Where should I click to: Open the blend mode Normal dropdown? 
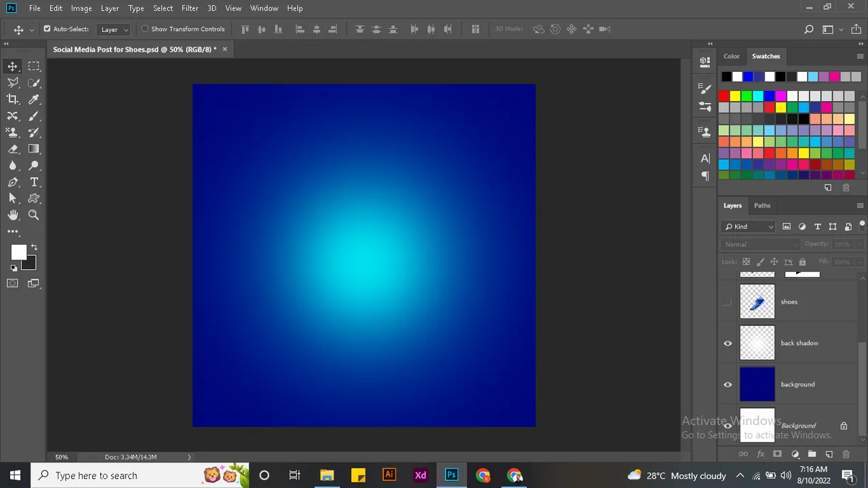click(x=762, y=244)
